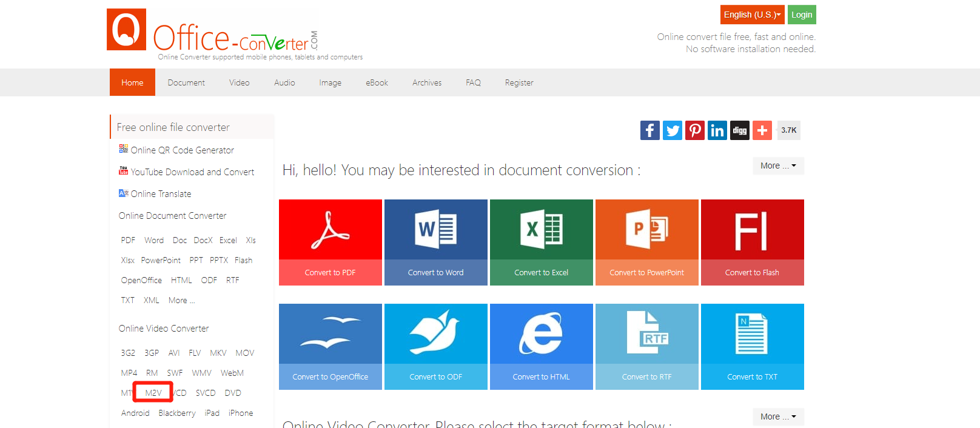Click the TXT notepad tile icon
This screenshot has height=428, width=980.
(751, 333)
